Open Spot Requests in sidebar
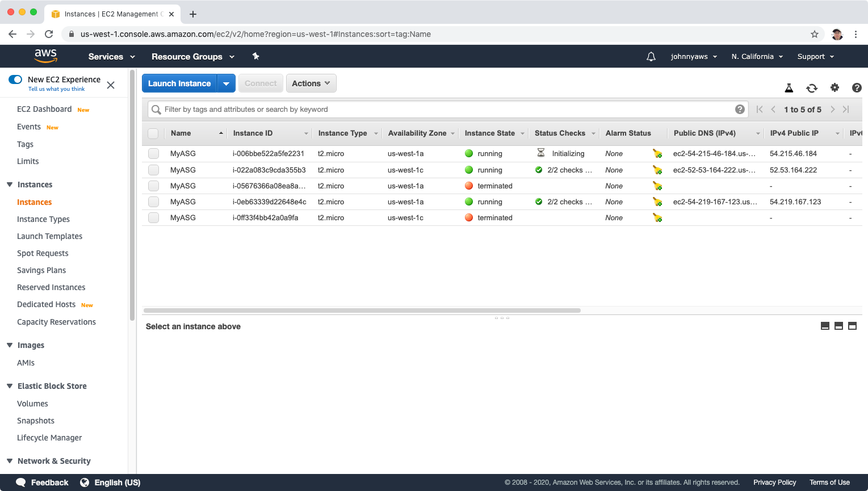The width and height of the screenshot is (868, 491). (43, 253)
